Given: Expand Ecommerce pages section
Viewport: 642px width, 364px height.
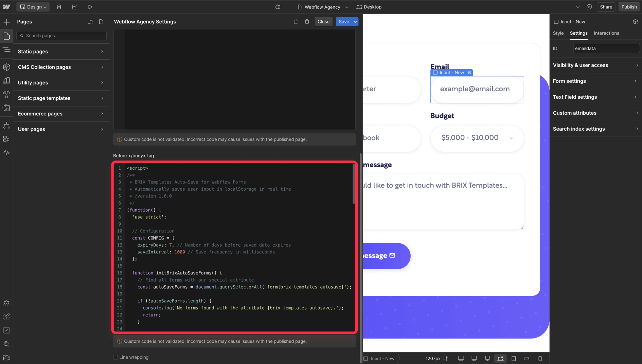Looking at the screenshot, I should pyautogui.click(x=61, y=114).
